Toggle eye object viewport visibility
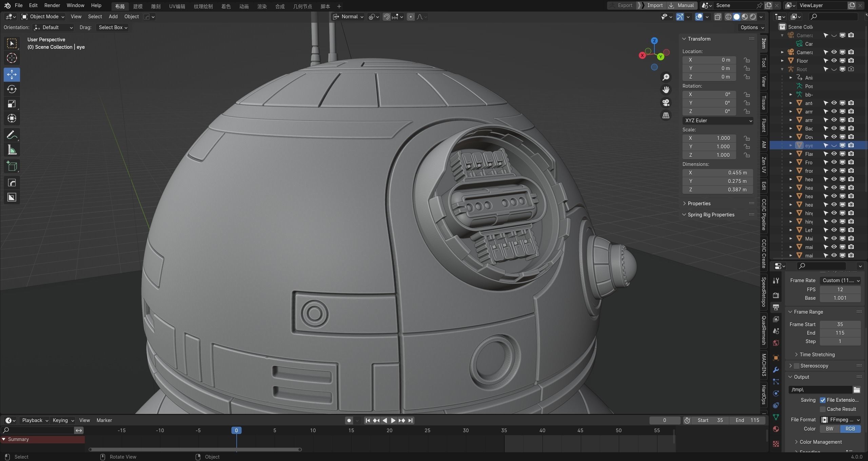The image size is (868, 461). click(834, 145)
